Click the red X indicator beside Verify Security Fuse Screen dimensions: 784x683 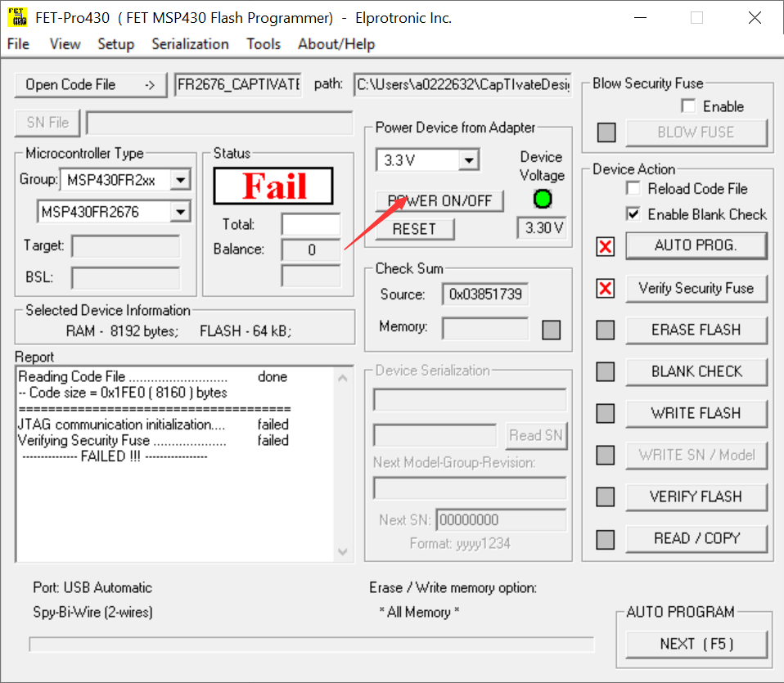tap(606, 288)
